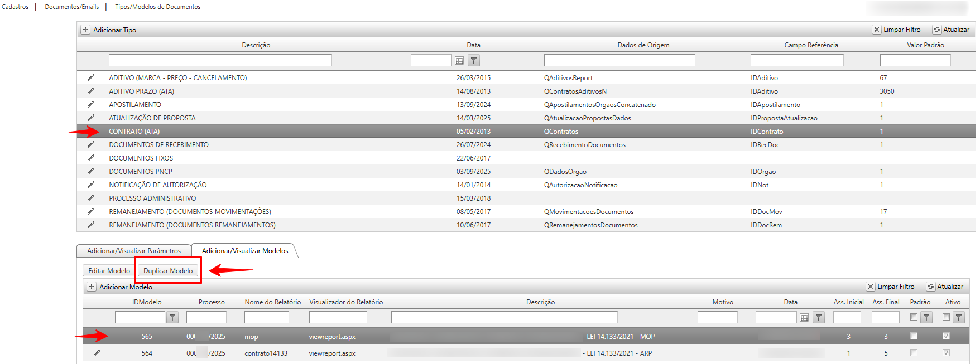Switch to Adicionar/Visualizar Parâmetros tab

click(134, 251)
